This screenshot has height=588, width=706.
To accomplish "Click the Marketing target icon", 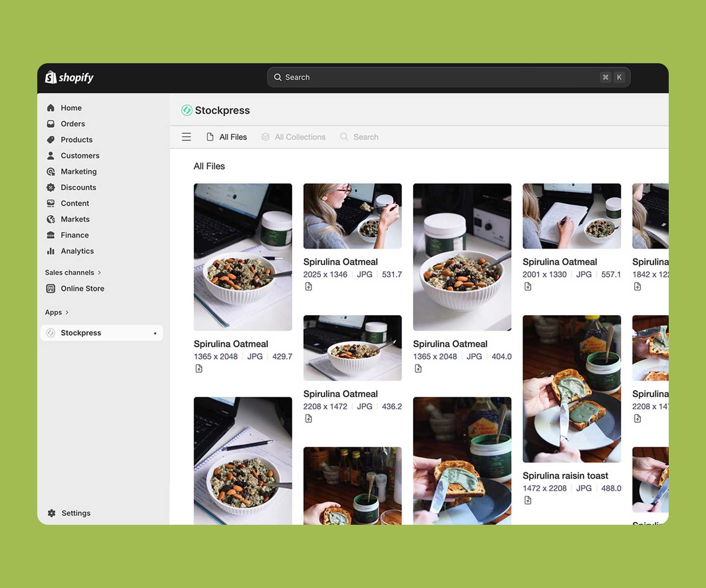I will pos(50,171).
